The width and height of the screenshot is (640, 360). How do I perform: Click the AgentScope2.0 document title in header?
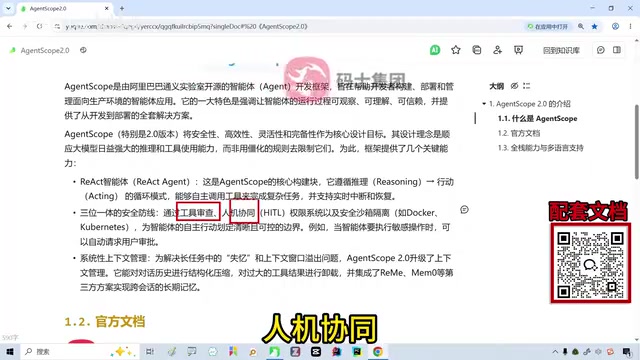tap(45, 51)
